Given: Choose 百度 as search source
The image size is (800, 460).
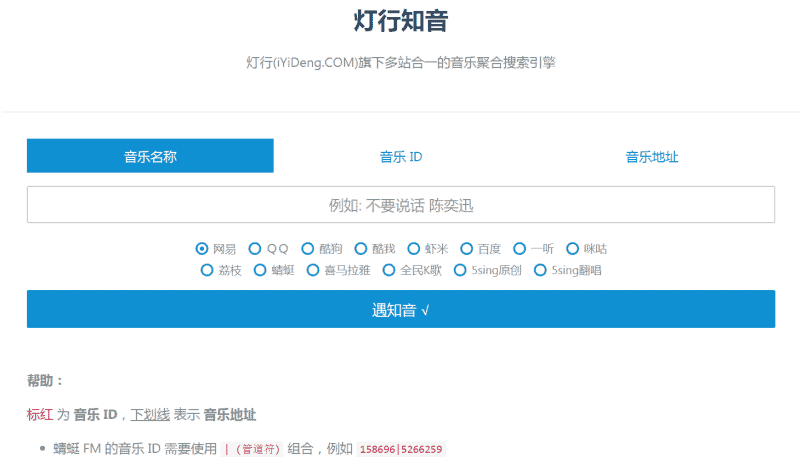Looking at the screenshot, I should 467,249.
